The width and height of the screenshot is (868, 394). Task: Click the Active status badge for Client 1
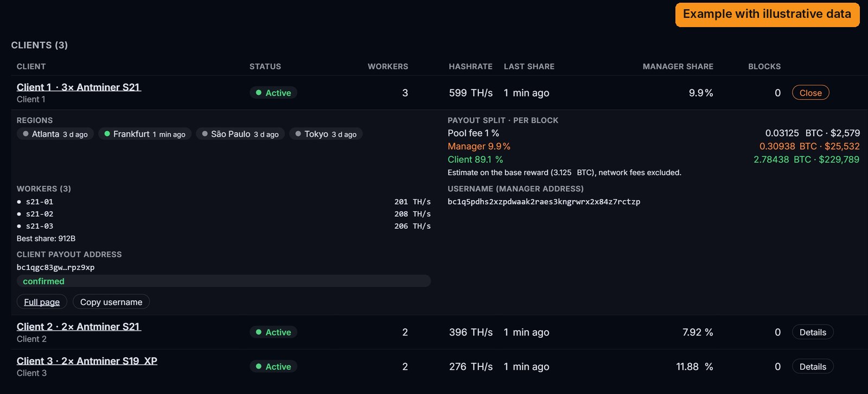pos(273,93)
